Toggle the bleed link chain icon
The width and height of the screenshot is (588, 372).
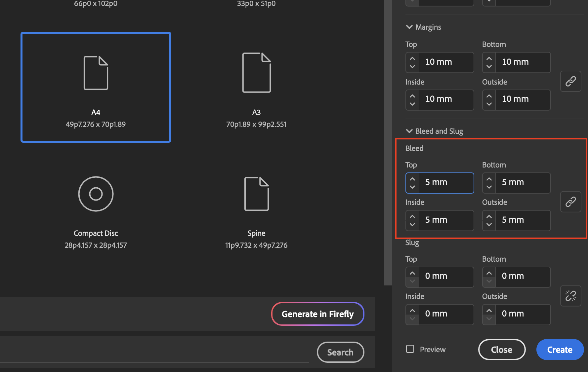coord(571,202)
